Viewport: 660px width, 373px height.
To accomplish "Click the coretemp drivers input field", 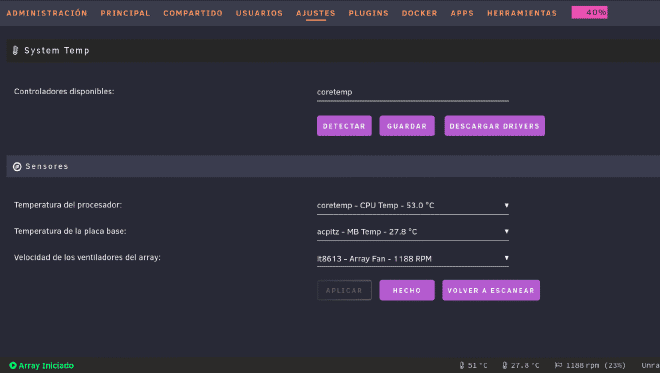I will [412, 92].
